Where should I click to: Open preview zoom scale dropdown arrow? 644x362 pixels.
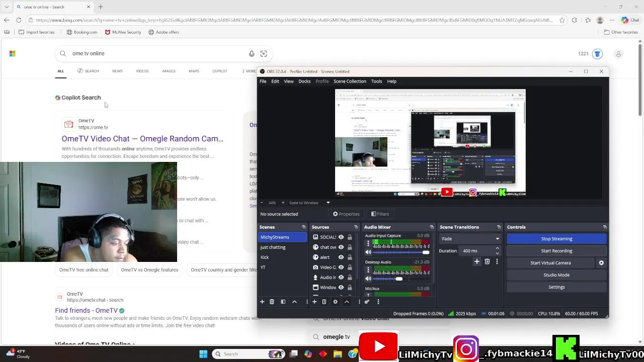pyautogui.click(x=328, y=203)
